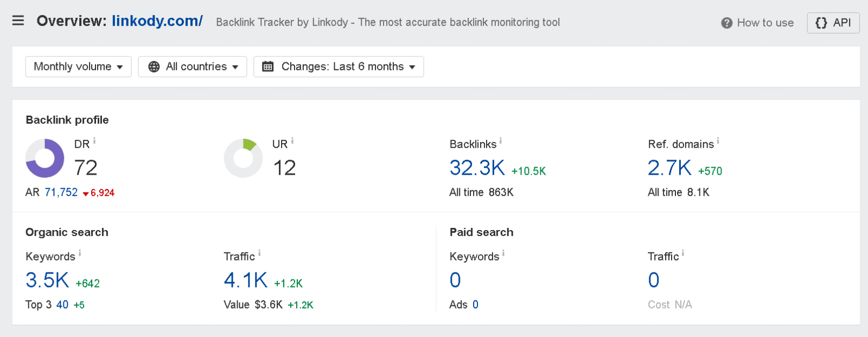The image size is (868, 337).
Task: Click the DR info icon
Action: pos(94,141)
